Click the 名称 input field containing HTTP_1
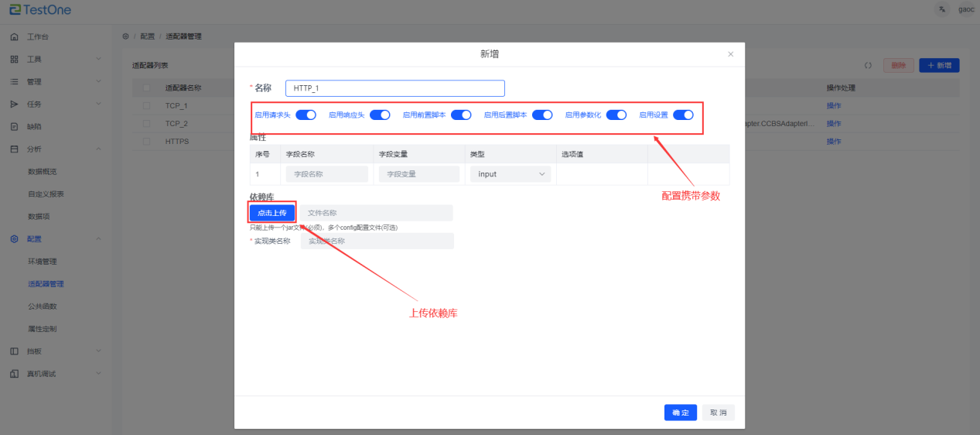The image size is (980, 435). [x=394, y=88]
